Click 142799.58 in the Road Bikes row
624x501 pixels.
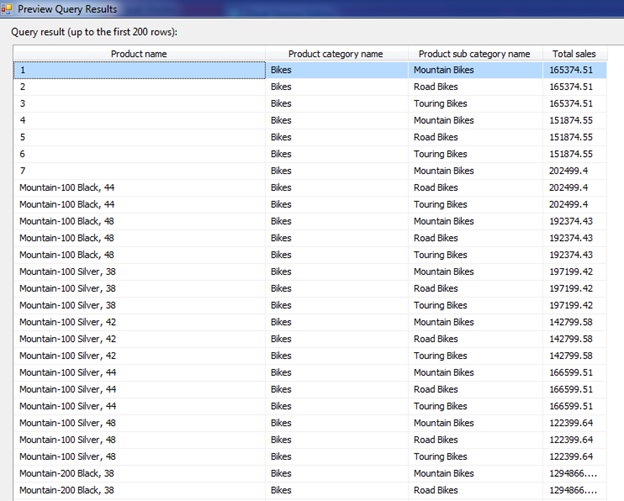574,339
